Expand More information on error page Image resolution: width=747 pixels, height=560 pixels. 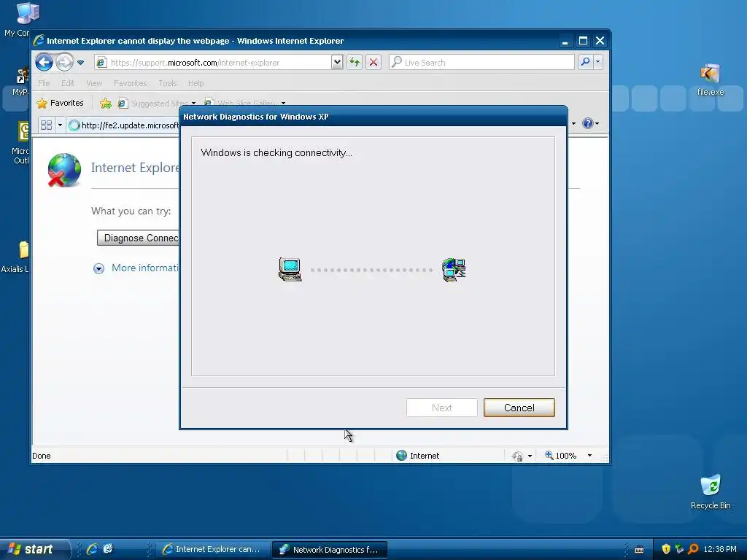tap(136, 268)
